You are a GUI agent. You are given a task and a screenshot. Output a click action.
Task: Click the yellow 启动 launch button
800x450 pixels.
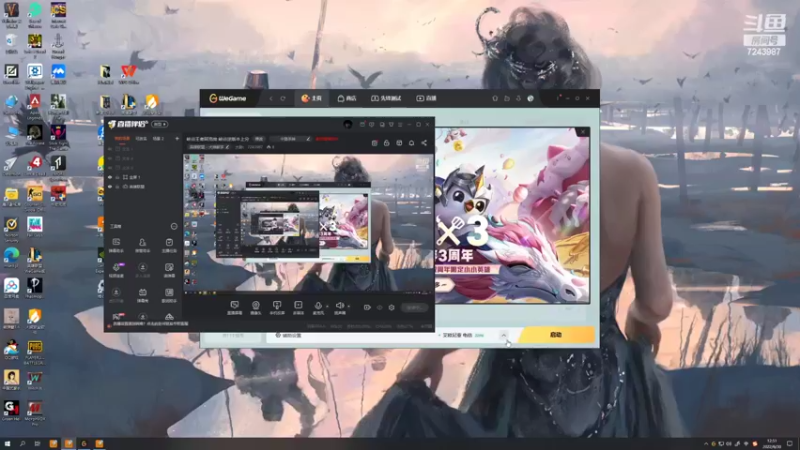[x=556, y=335]
